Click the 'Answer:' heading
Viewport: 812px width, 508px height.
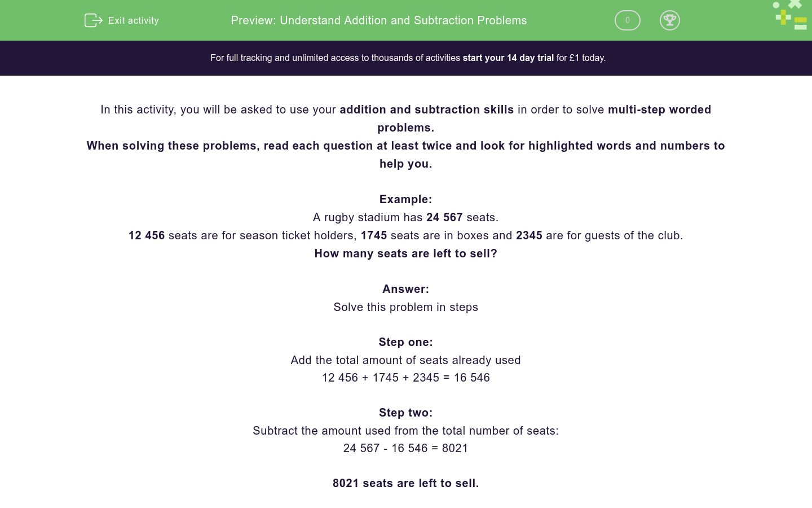[405, 289]
